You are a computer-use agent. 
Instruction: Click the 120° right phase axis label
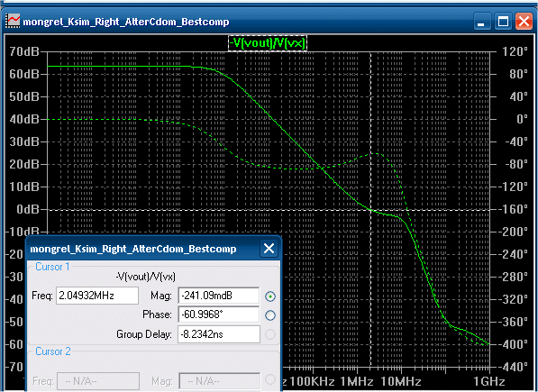[515, 52]
